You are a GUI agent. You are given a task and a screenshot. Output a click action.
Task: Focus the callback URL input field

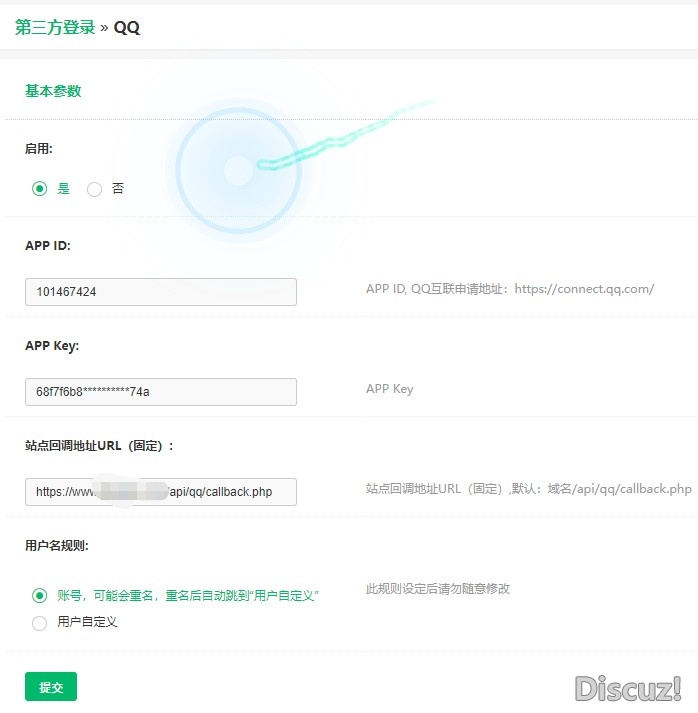161,492
